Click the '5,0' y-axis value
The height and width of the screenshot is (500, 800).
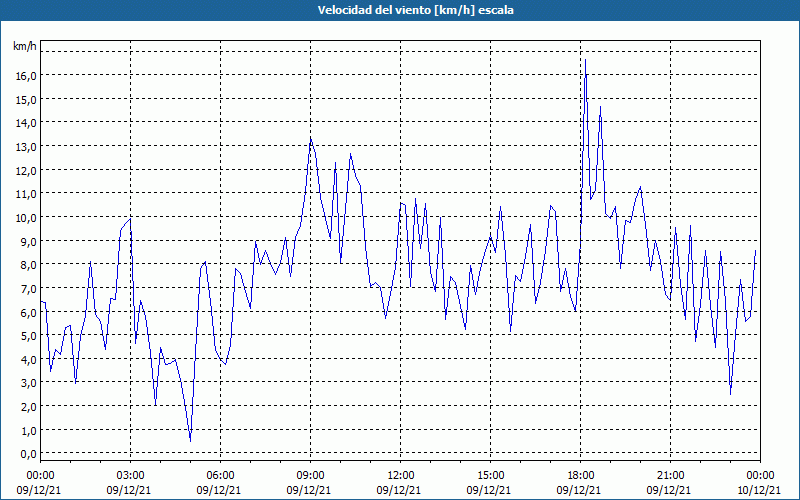[x=29, y=336]
